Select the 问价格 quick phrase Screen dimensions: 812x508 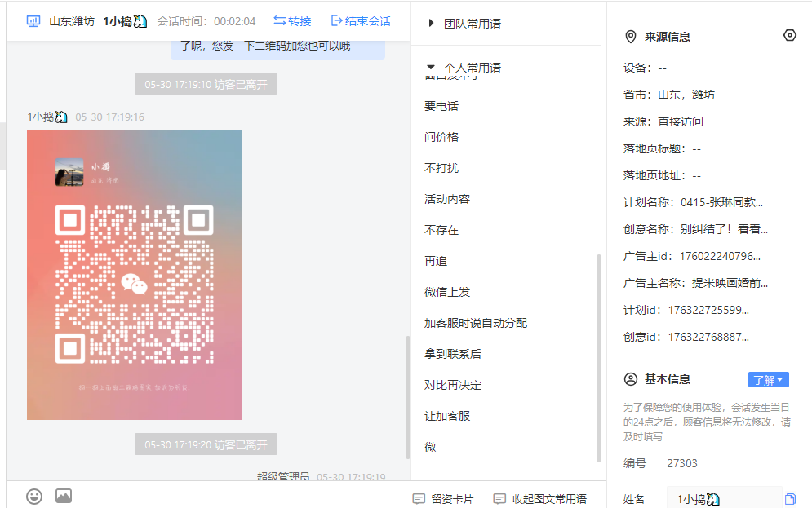(x=441, y=137)
